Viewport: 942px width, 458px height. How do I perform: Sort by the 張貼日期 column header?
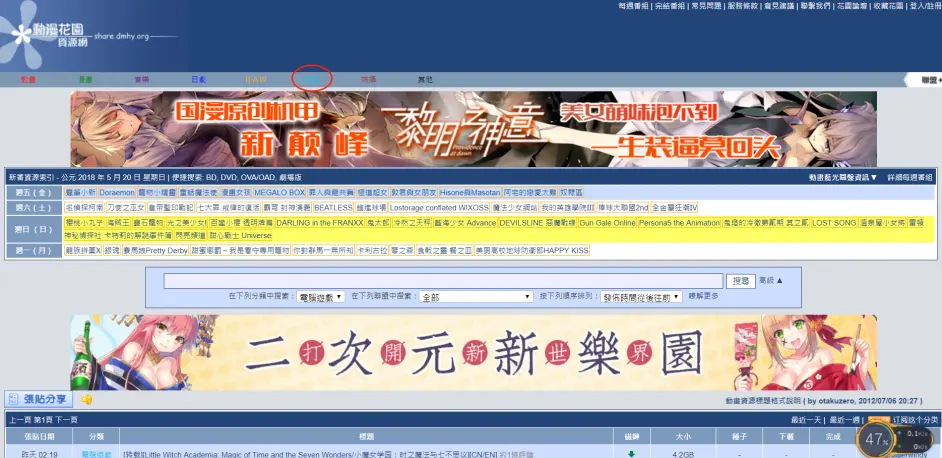click(39, 436)
